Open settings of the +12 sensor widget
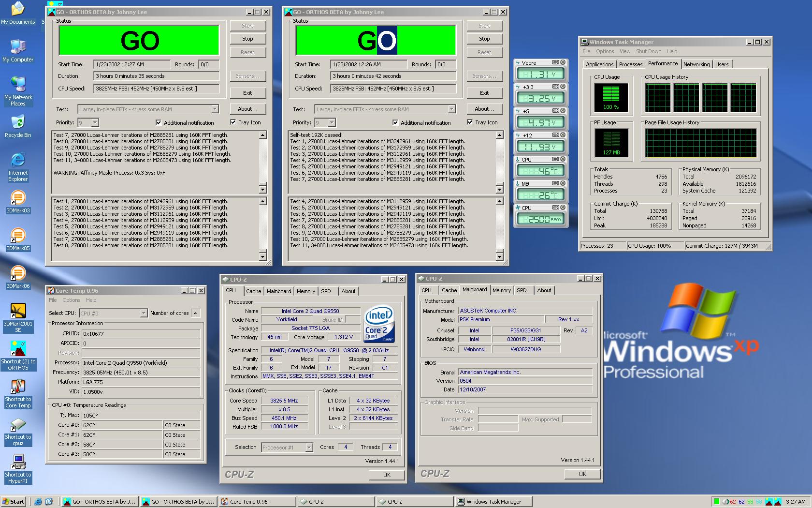Image resolution: width=812 pixels, height=508 pixels. pos(555,135)
